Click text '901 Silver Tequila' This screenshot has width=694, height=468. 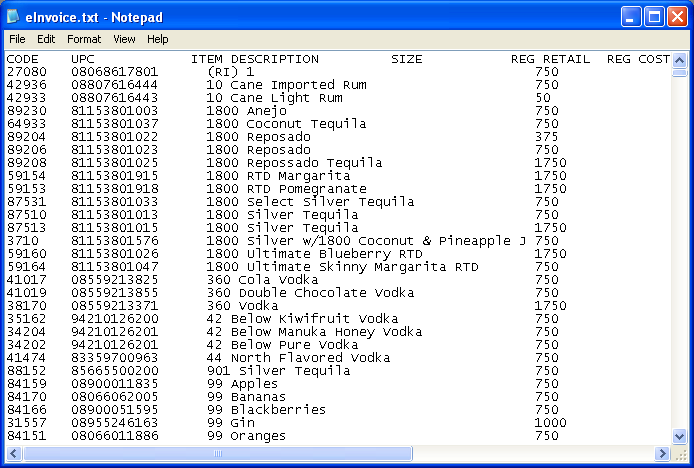point(278,371)
